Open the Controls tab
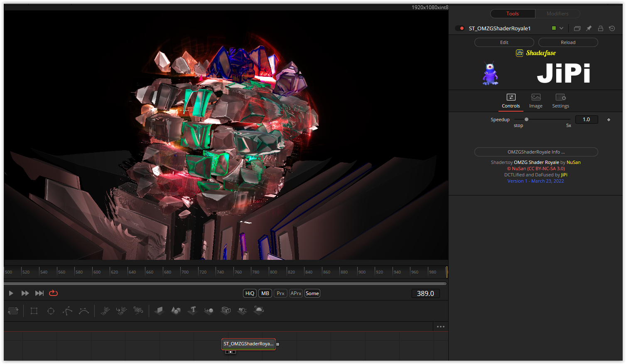626x364 pixels. (511, 101)
